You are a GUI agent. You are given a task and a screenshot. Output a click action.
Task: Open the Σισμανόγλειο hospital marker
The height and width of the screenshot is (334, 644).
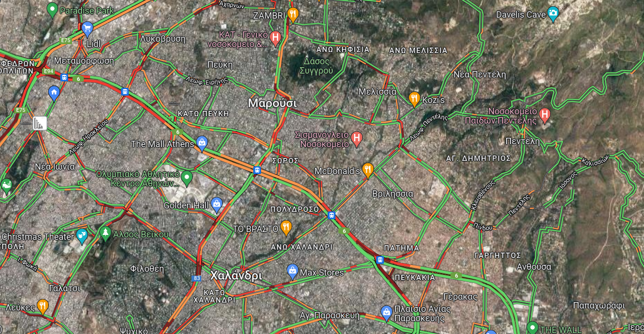tap(357, 139)
